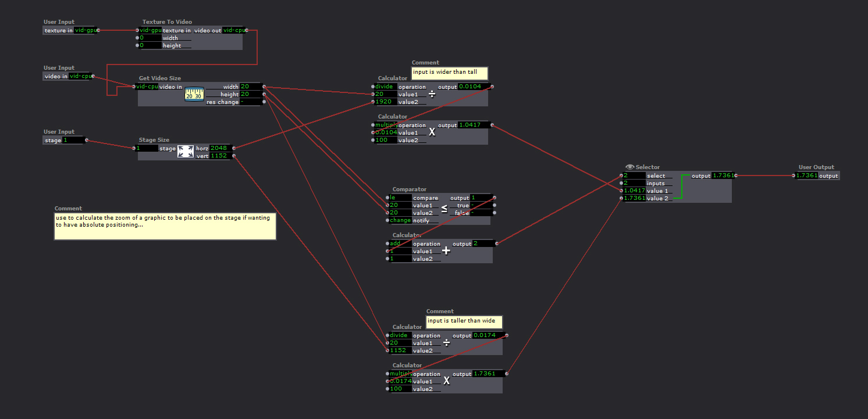Viewport: 868px width, 419px height.
Task: Click the Selector actor title
Action: [648, 167]
